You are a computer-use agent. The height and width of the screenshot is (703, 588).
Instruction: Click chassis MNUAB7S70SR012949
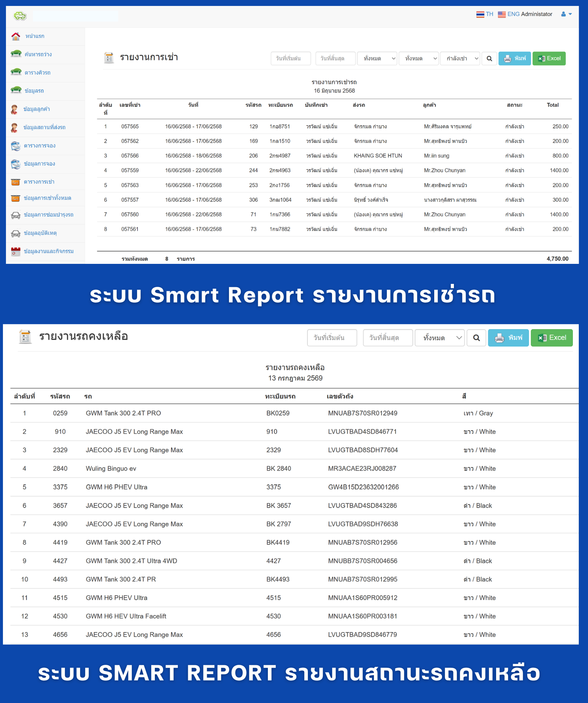point(363,413)
